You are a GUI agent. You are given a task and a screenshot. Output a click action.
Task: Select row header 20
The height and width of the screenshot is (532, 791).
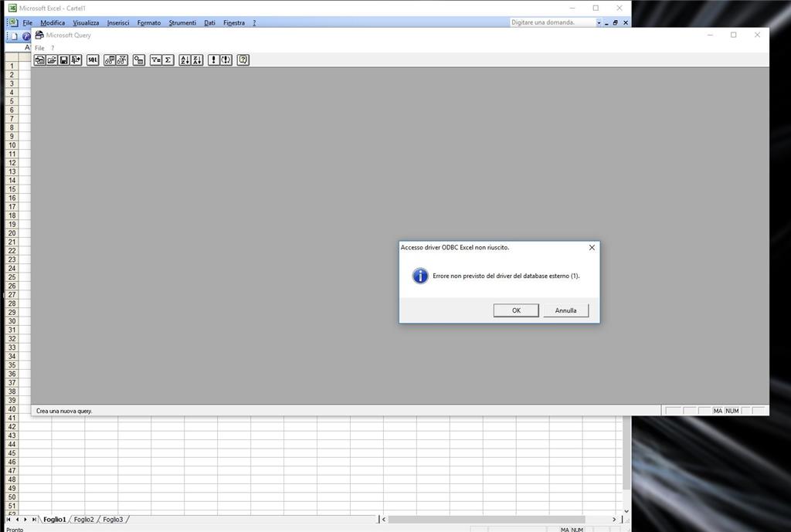click(12, 233)
